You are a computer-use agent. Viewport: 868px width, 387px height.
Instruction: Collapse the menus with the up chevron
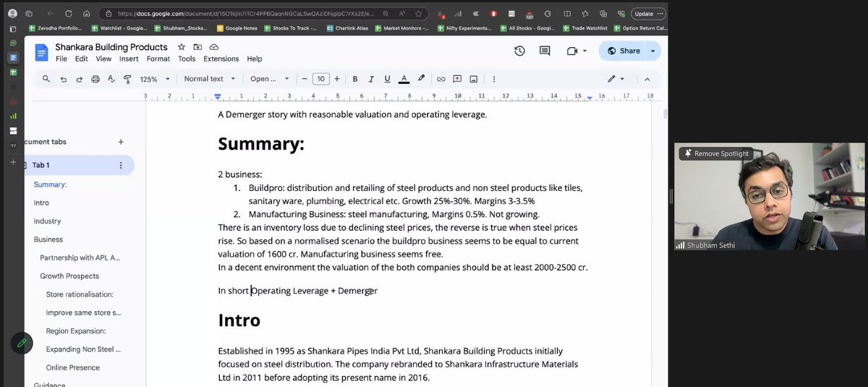pos(647,79)
